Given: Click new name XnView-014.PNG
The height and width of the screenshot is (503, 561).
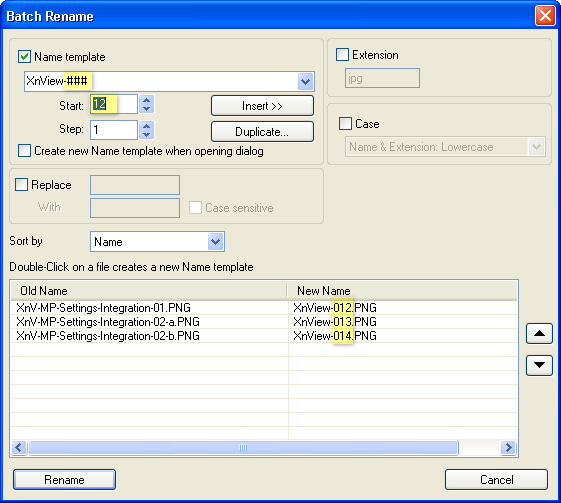Looking at the screenshot, I should tap(335, 336).
